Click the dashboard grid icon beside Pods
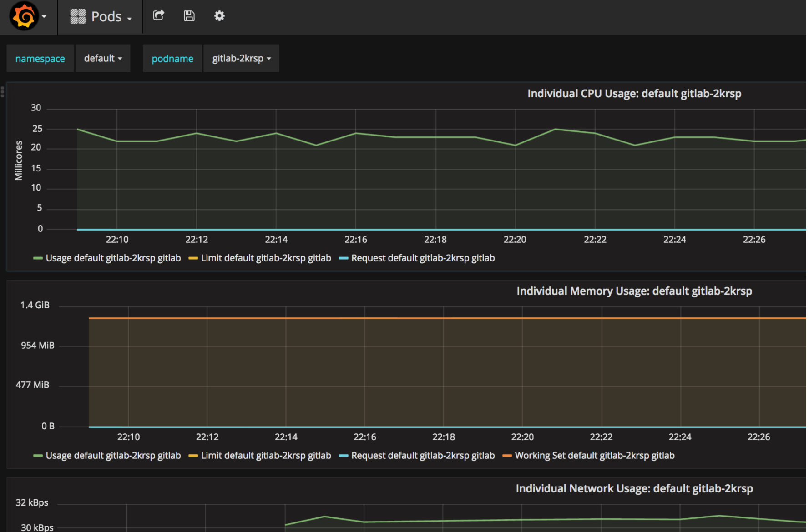Screen dimensions: 809x532 [78, 17]
